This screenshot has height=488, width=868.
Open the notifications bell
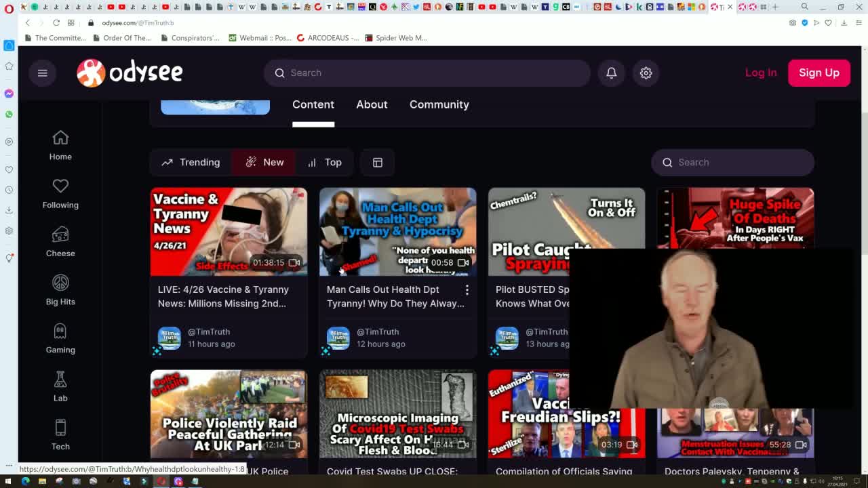[611, 73]
